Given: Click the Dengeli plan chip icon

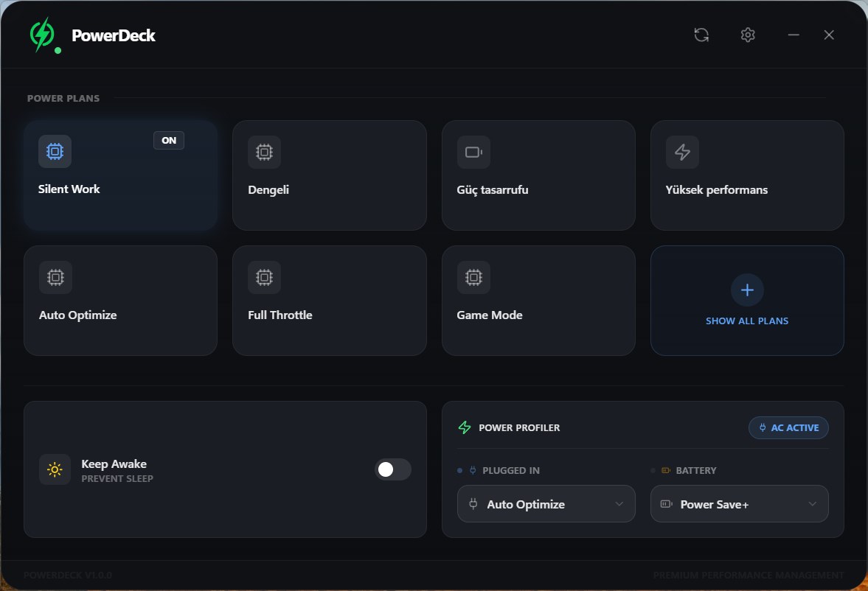Looking at the screenshot, I should point(264,152).
